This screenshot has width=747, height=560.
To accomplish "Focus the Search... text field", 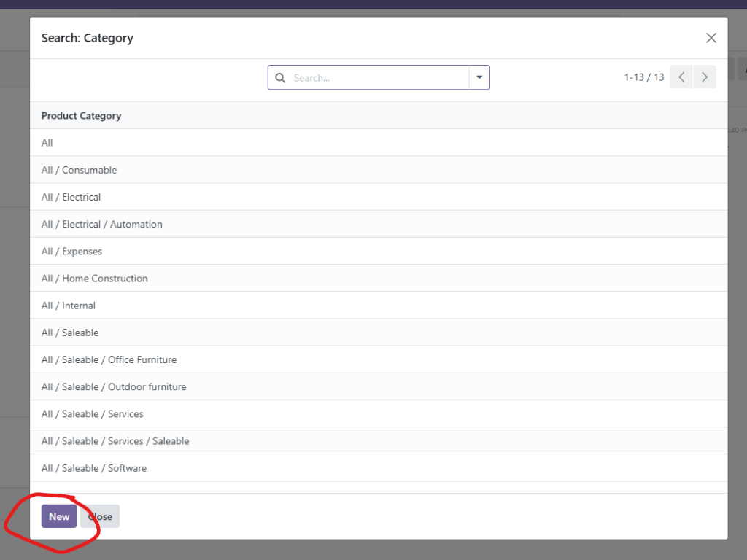I will coord(378,78).
